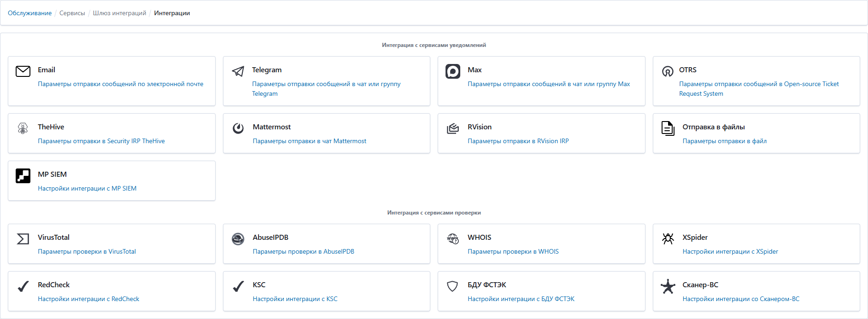Click heading Интеграция с сервисами уведомлений

coord(434,45)
